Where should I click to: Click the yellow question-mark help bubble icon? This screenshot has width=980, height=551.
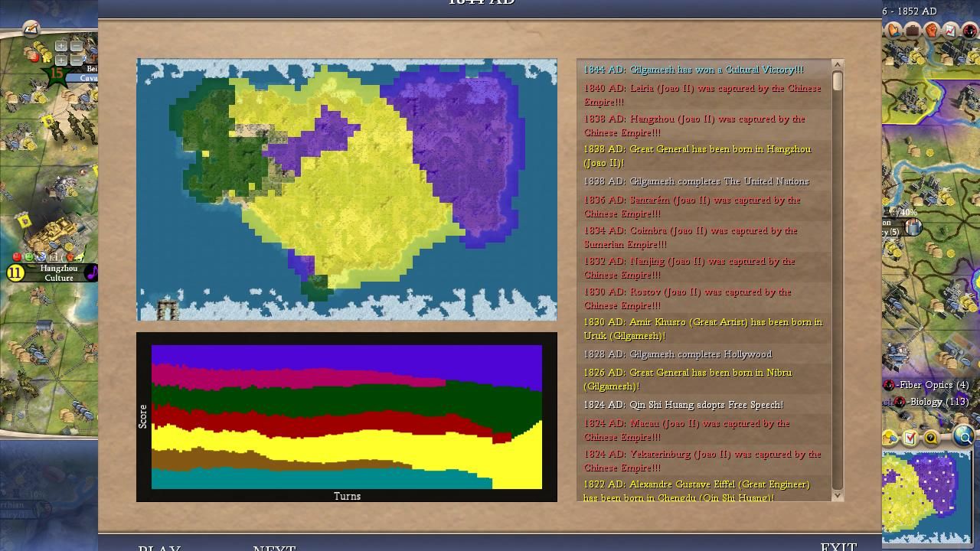click(931, 439)
